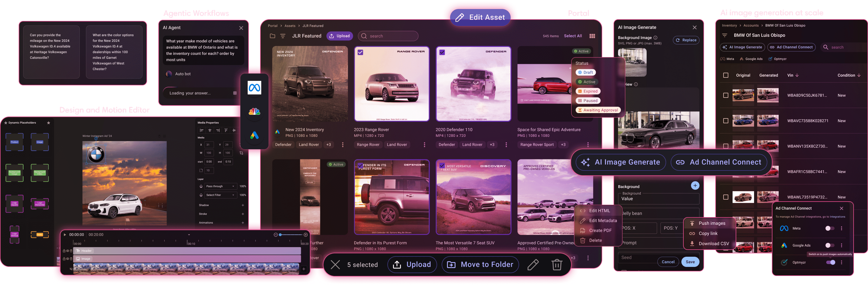Set the status to Expired

coord(588,91)
